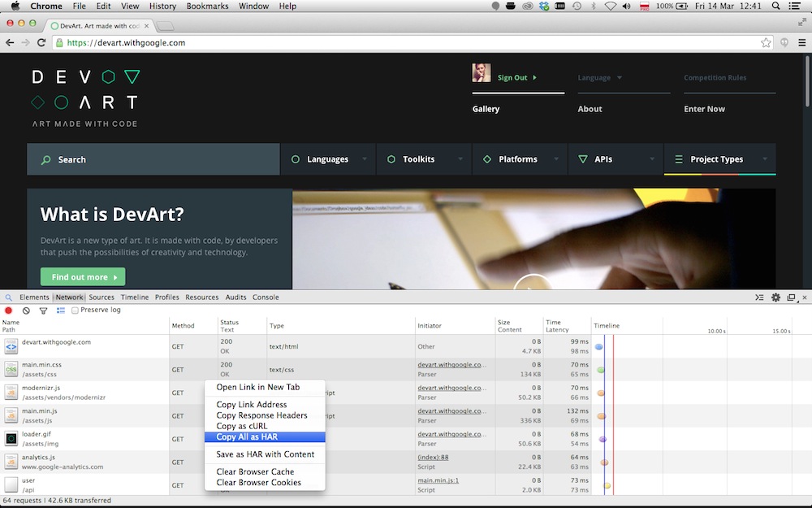Viewport: 812px width, 508px height.
Task: Open the Project Types filter dropdown
Action: pos(719,159)
